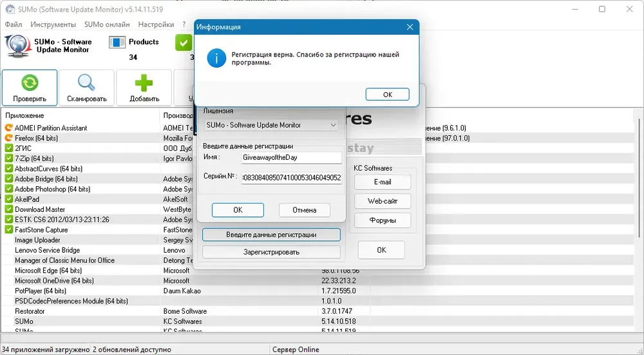Image resolution: width=644 pixels, height=355 pixels.
Task: Confirm the Информация dialog with OK
Action: tap(387, 95)
